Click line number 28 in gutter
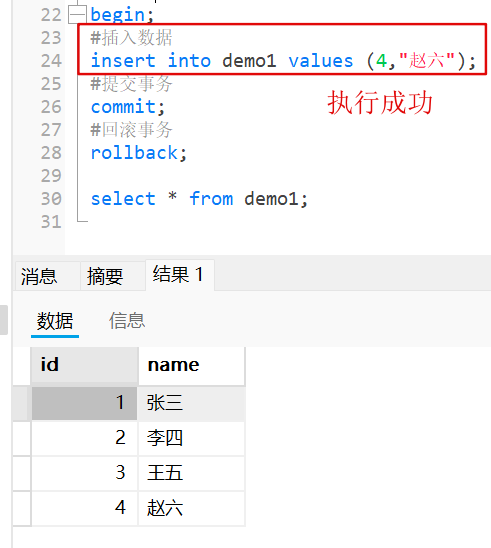 [x=51, y=153]
